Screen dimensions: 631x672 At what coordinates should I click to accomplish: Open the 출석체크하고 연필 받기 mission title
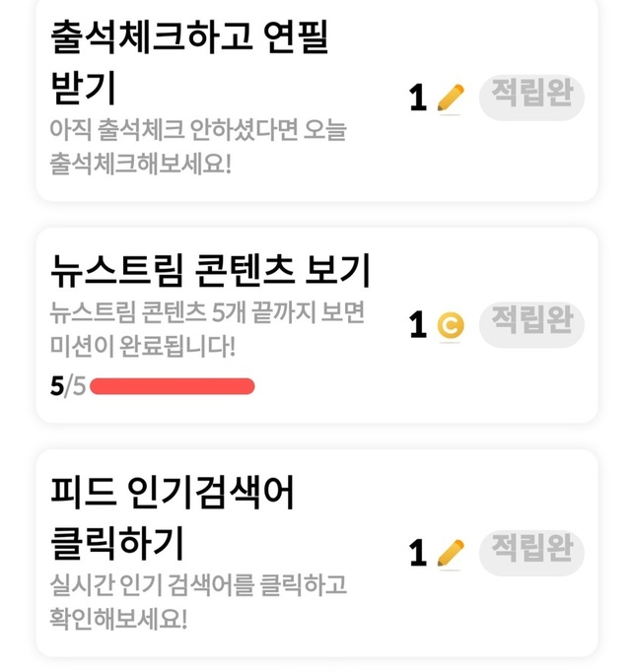[x=189, y=63]
